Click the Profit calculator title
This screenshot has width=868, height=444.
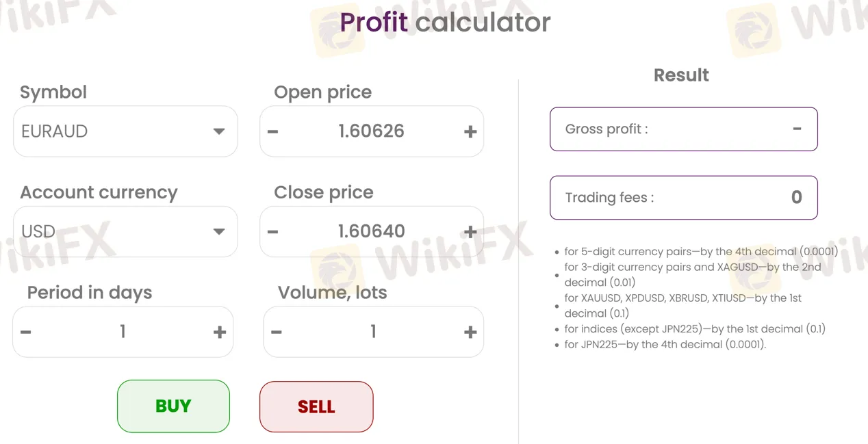pyautogui.click(x=445, y=22)
